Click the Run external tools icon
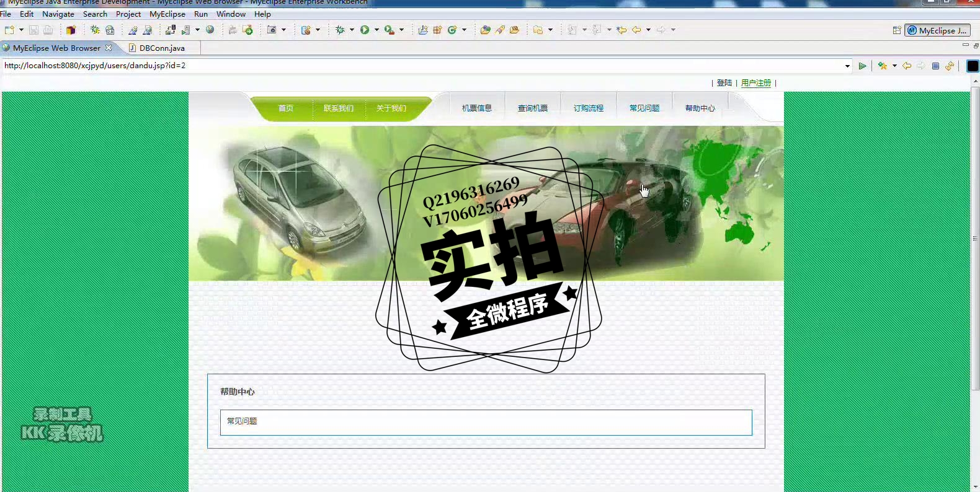 point(389,30)
